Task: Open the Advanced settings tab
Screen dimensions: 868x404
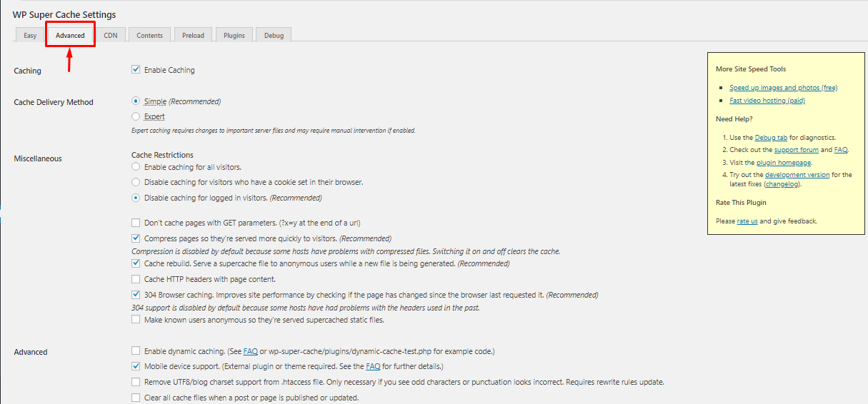Action: tap(70, 35)
